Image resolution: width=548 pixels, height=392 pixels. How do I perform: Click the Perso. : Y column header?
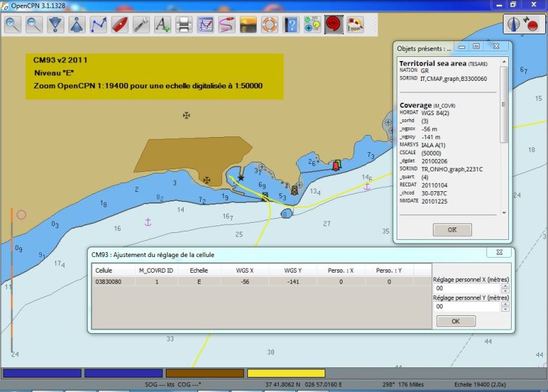pyautogui.click(x=389, y=270)
